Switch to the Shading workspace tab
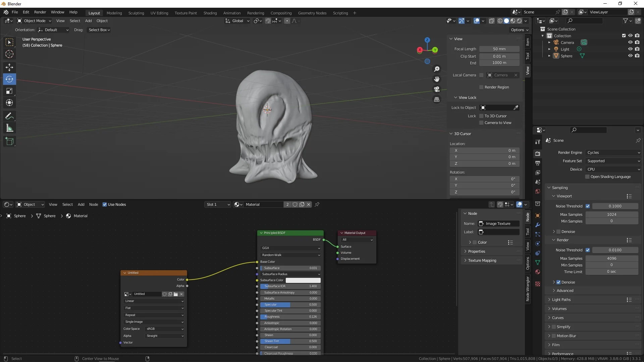644x362 pixels. (210, 13)
